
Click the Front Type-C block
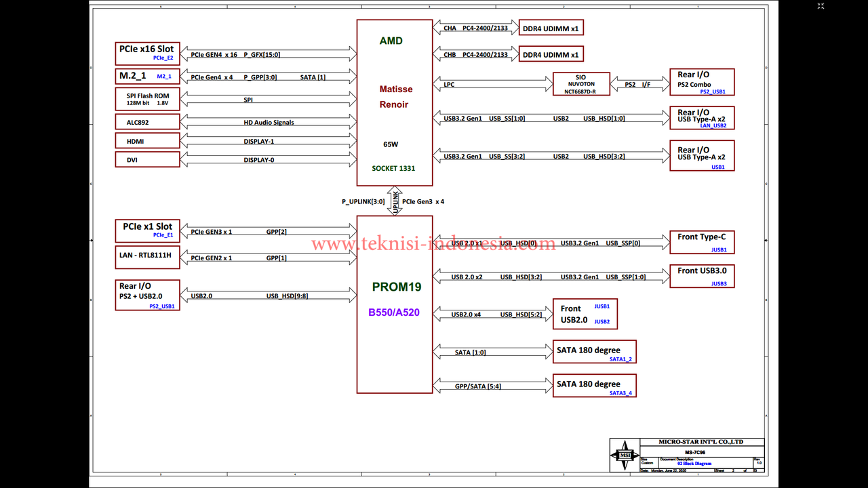(702, 242)
